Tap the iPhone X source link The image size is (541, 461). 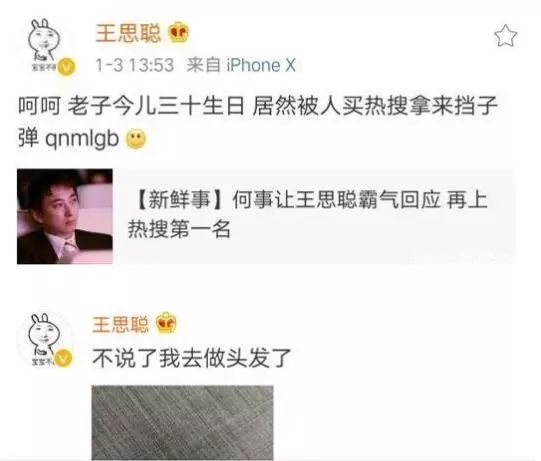tap(261, 65)
